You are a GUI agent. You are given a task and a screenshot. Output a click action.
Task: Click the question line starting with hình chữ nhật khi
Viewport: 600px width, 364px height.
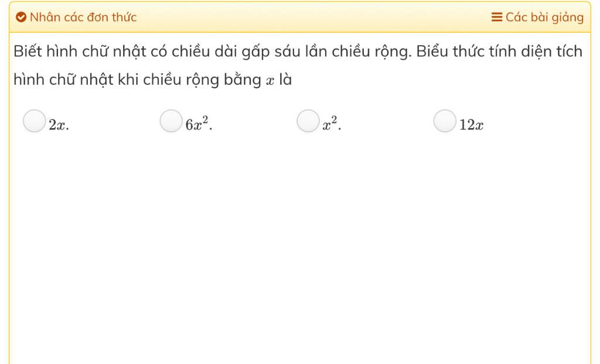[x=153, y=80]
